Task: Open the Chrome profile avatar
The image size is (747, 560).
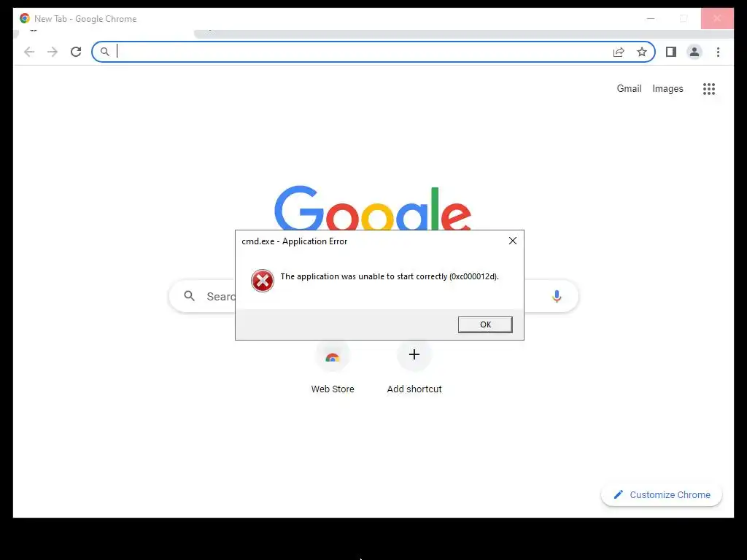Action: click(694, 52)
